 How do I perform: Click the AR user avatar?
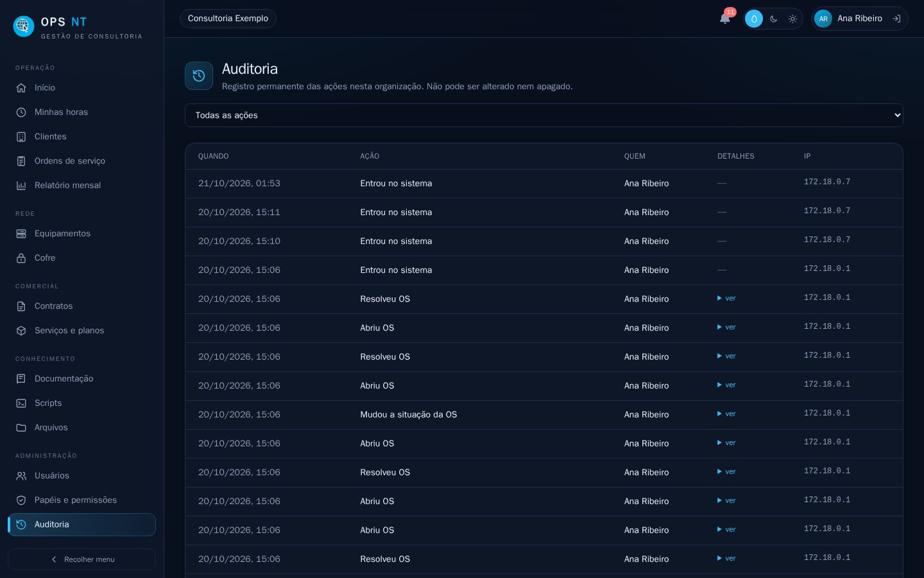tap(823, 19)
